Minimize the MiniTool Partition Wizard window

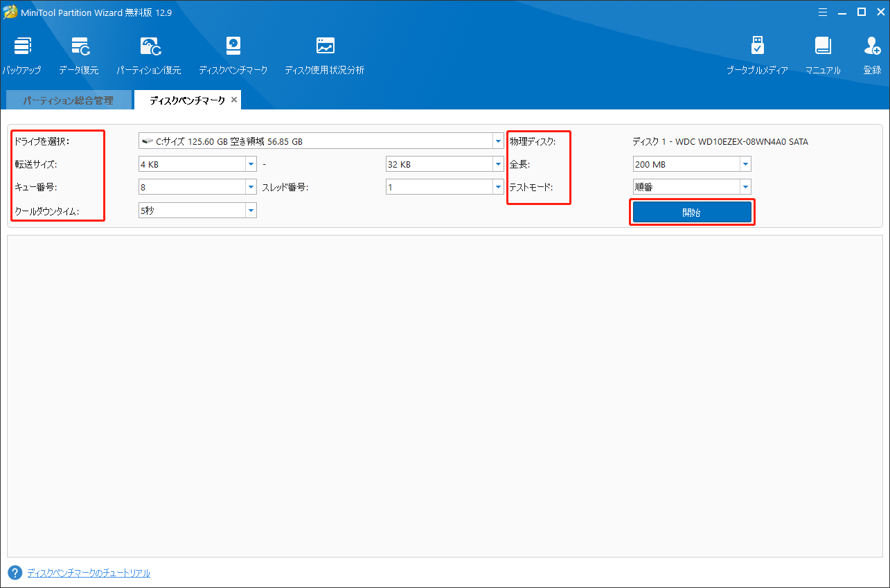[842, 12]
